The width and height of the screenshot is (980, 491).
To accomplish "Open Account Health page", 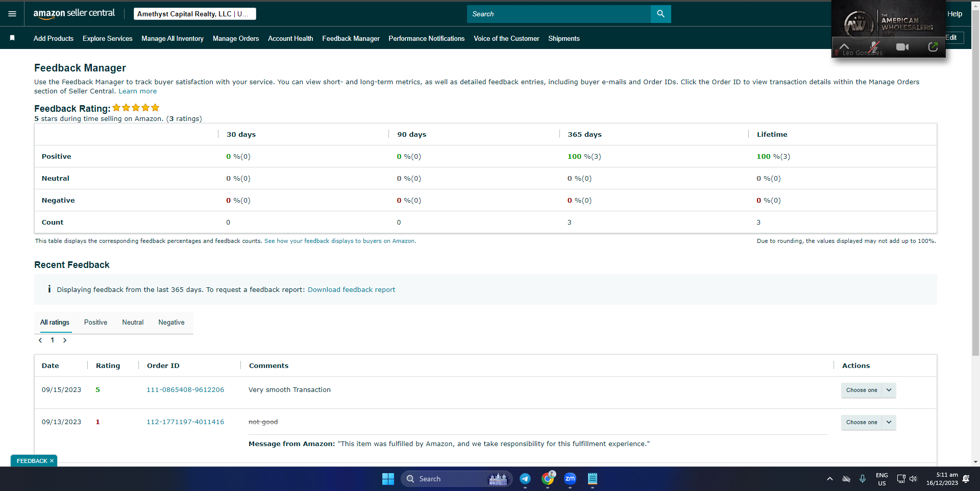I will tap(290, 38).
